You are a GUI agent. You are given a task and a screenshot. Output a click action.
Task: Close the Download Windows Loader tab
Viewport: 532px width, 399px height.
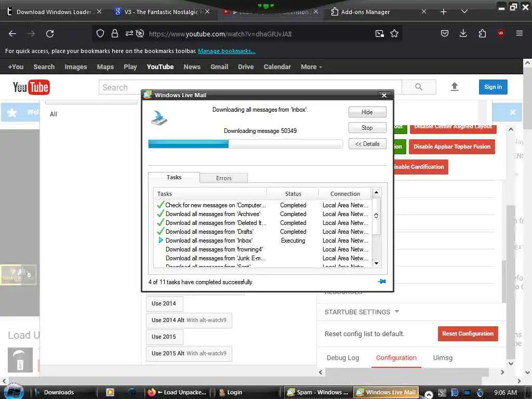(99, 11)
